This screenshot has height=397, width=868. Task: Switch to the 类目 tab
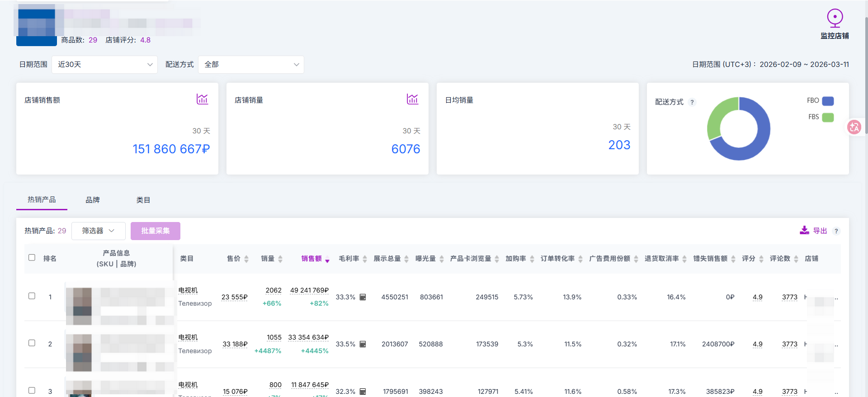[143, 200]
